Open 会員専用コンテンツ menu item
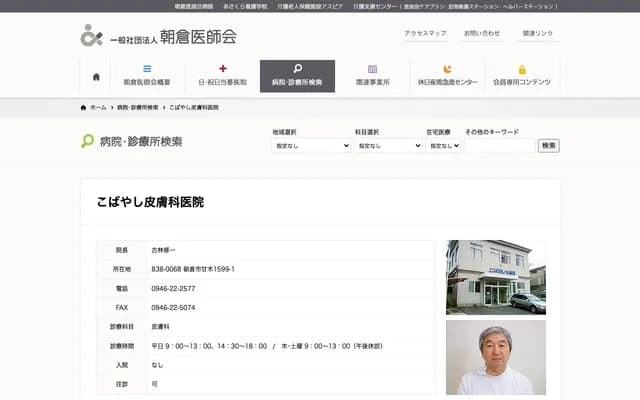Image resolution: width=640 pixels, height=400 pixels. pos(522,76)
